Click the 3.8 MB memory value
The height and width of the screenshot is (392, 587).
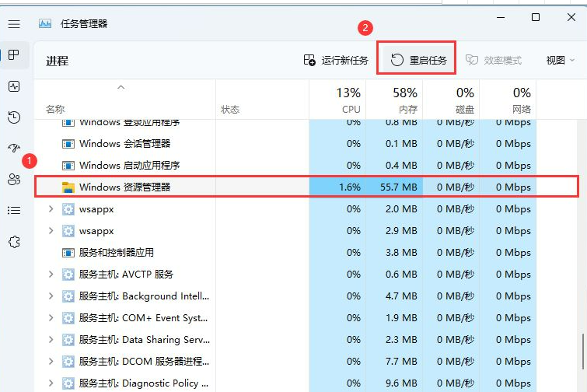coord(401,253)
